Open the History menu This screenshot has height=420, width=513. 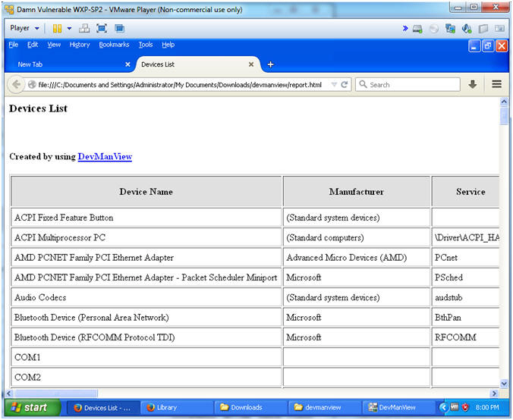(x=80, y=45)
